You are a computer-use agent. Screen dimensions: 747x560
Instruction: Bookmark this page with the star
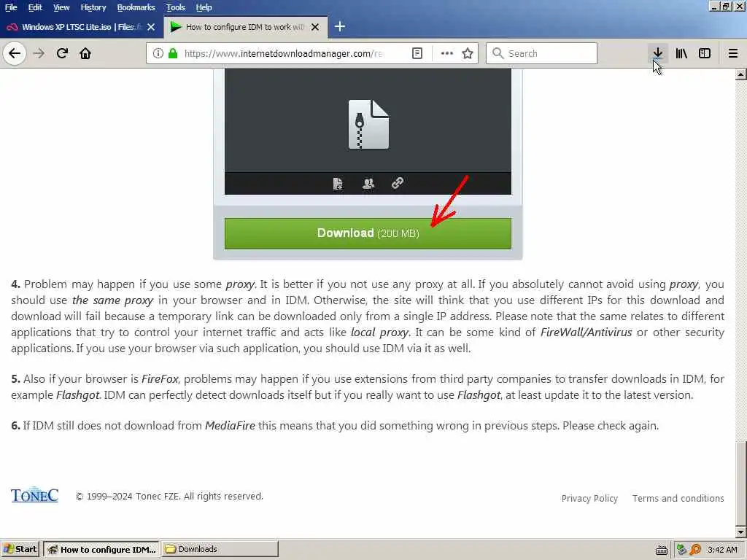click(x=468, y=53)
